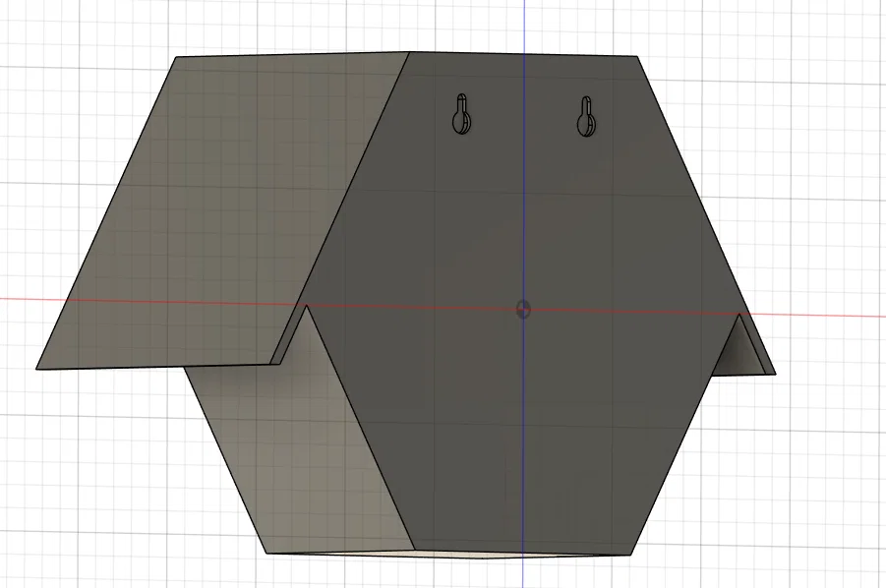Select the right keyhole slot on model
Viewport: 886px width, 588px height.
tap(586, 116)
